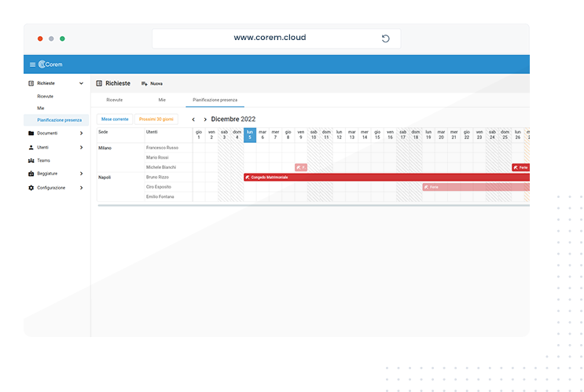Select user Mario Rossi

[x=157, y=157]
